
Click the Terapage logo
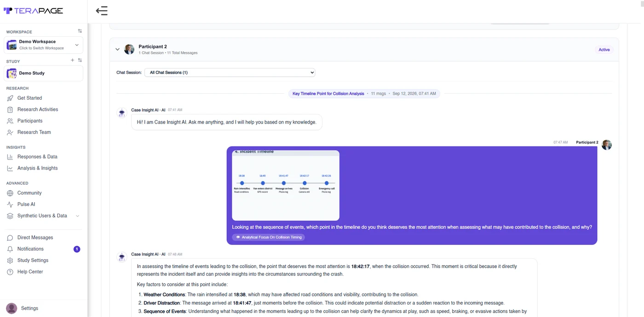point(33,11)
